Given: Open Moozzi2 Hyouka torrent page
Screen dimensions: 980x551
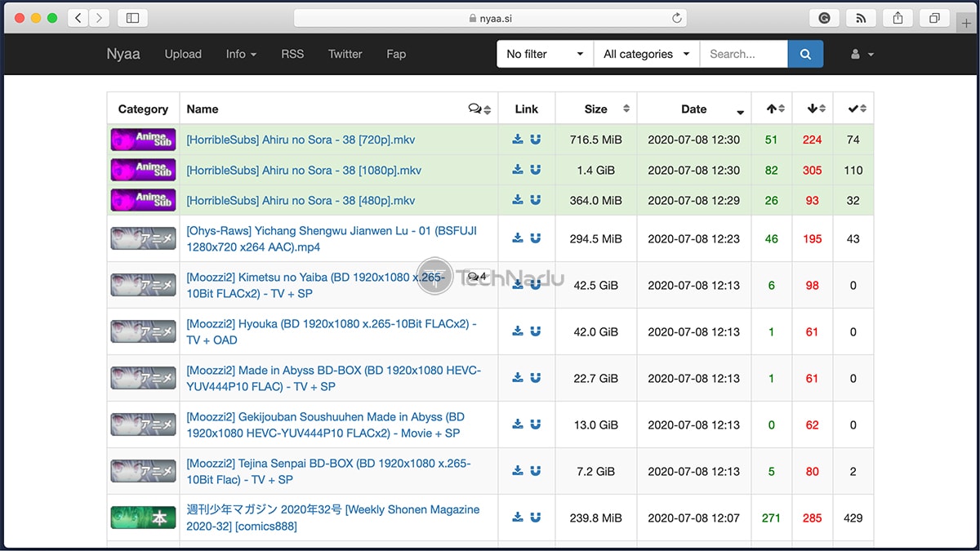Looking at the screenshot, I should point(332,331).
